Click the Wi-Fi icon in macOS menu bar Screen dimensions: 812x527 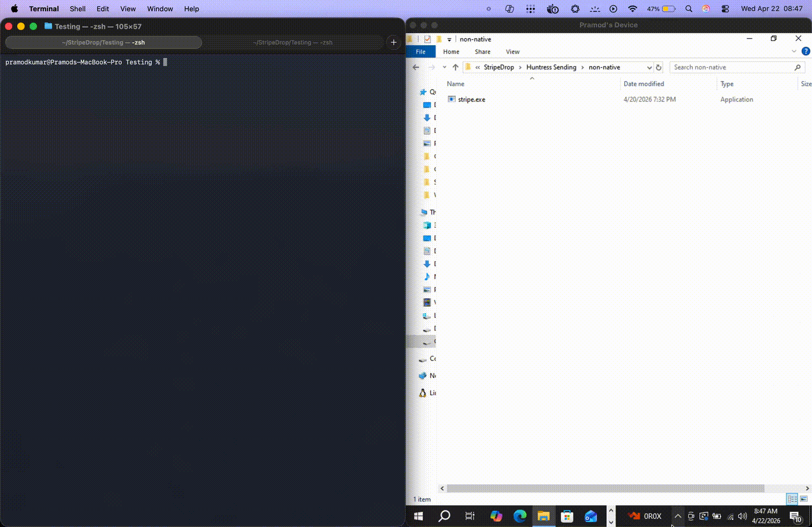632,9
